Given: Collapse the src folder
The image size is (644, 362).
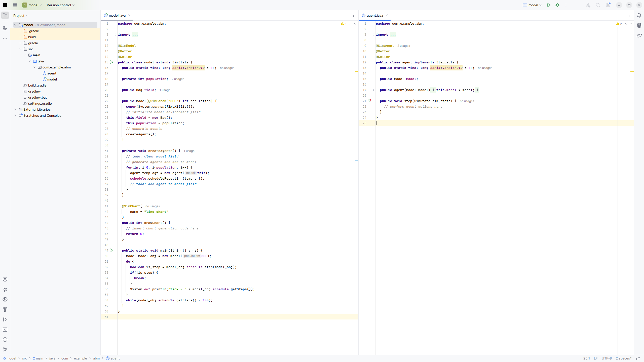Looking at the screenshot, I should [20, 49].
